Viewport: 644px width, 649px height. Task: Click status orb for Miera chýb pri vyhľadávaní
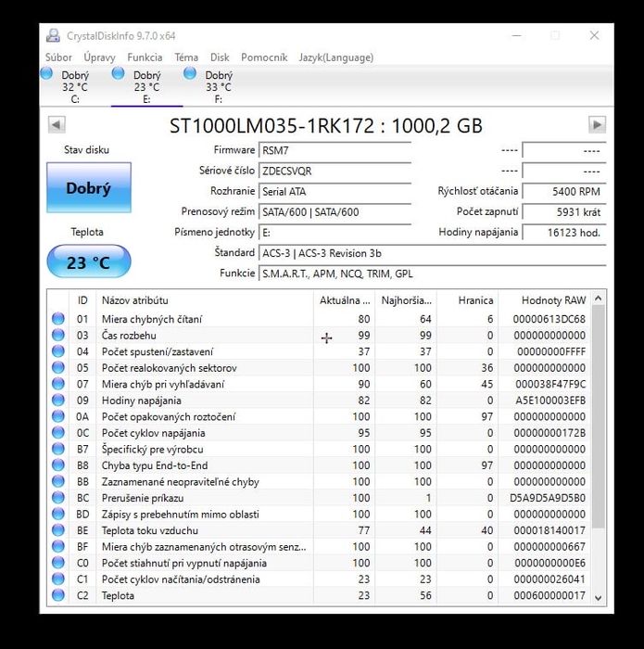58,383
